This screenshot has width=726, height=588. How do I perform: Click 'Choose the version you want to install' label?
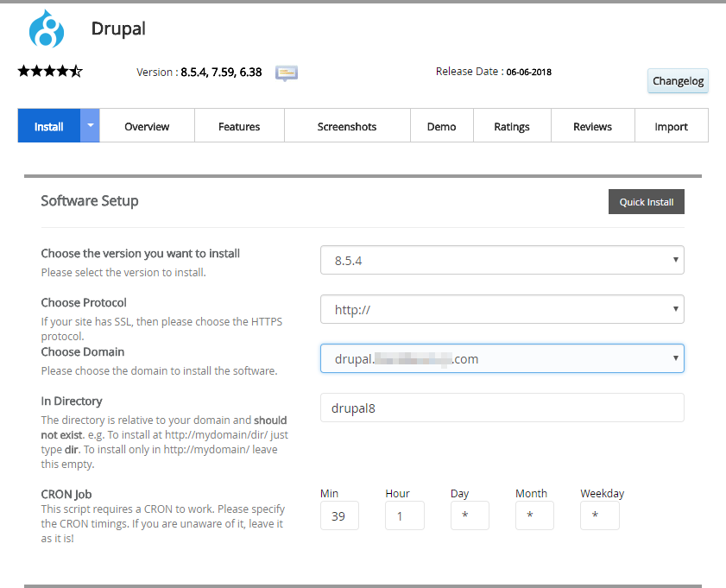point(141,254)
